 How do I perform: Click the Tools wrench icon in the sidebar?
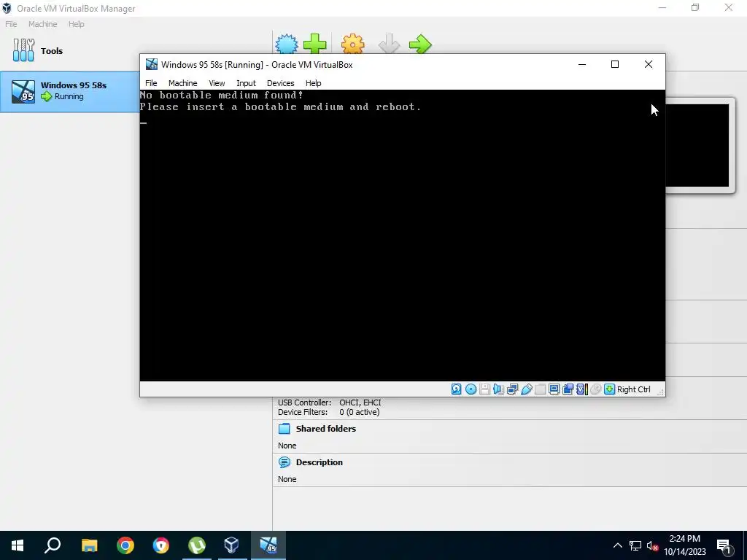23,50
